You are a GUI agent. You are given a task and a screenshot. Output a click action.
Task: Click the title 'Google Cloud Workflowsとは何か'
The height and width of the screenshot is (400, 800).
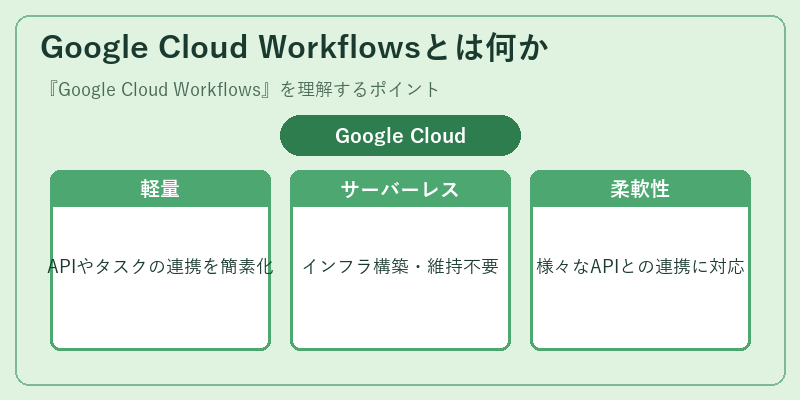tap(294, 48)
